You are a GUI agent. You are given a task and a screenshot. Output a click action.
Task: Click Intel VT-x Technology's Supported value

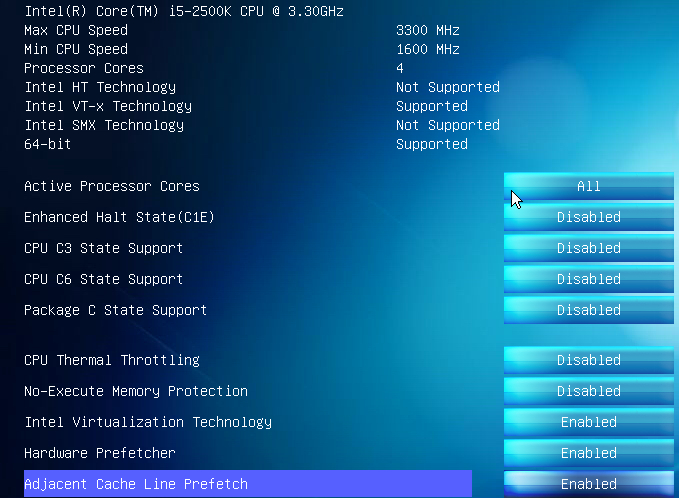click(432, 107)
